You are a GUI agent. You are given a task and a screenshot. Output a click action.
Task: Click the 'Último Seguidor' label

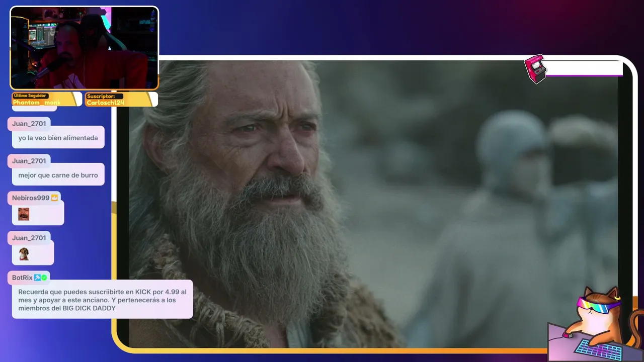tap(31, 96)
